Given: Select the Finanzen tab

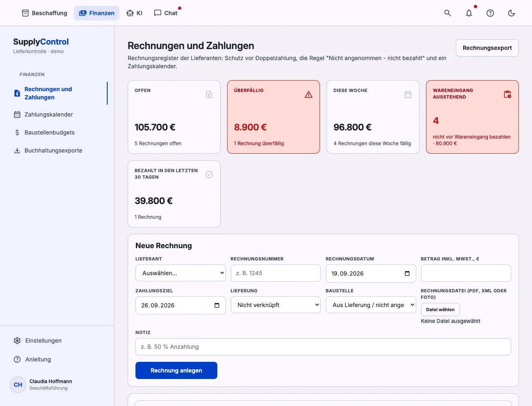Looking at the screenshot, I should (x=97, y=13).
